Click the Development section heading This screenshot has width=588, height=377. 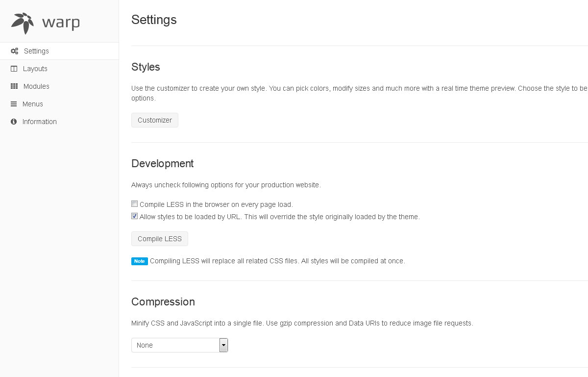pyautogui.click(x=163, y=163)
